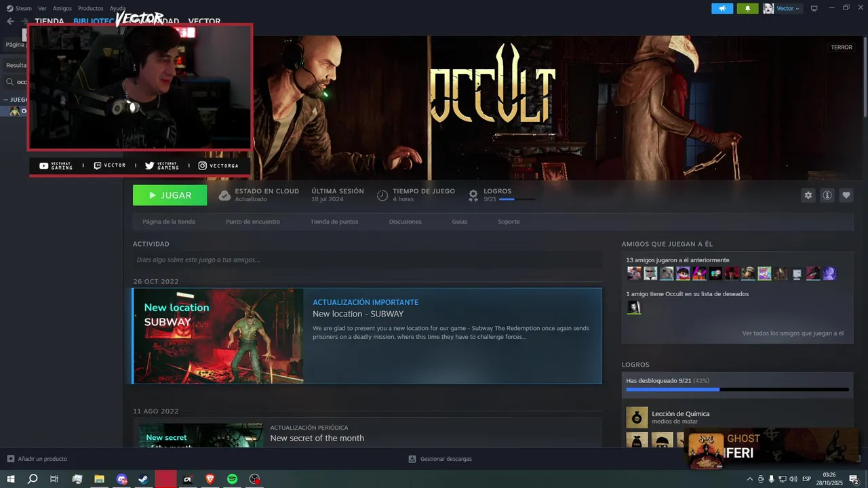Open Task View on the taskbar
The image size is (868, 488).
[54, 479]
